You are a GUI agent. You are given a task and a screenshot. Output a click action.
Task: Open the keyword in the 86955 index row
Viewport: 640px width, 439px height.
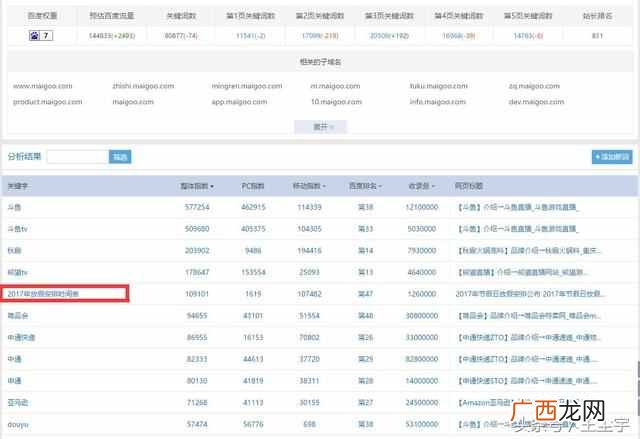(21, 337)
